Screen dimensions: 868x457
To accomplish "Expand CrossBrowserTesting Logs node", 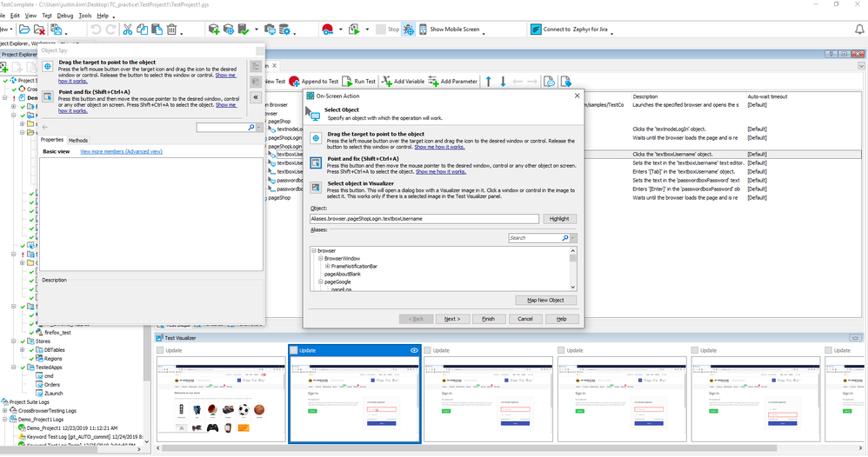I will point(4,410).
